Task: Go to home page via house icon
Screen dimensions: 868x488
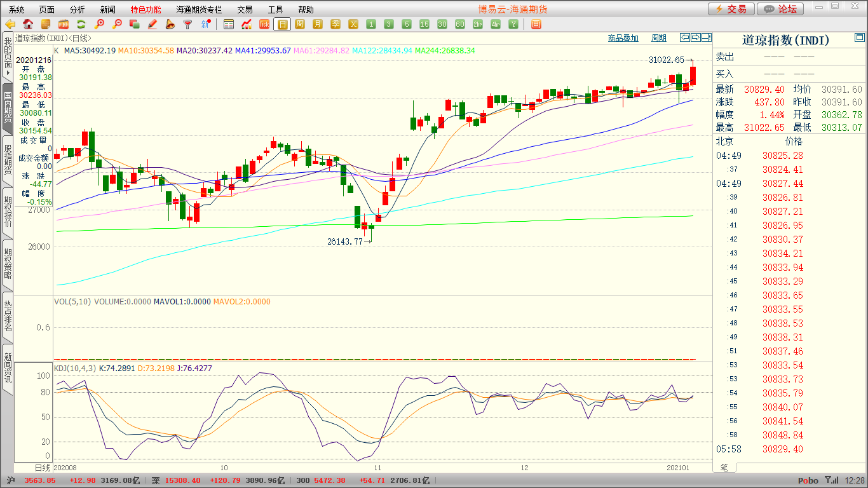Action: pyautogui.click(x=28, y=25)
